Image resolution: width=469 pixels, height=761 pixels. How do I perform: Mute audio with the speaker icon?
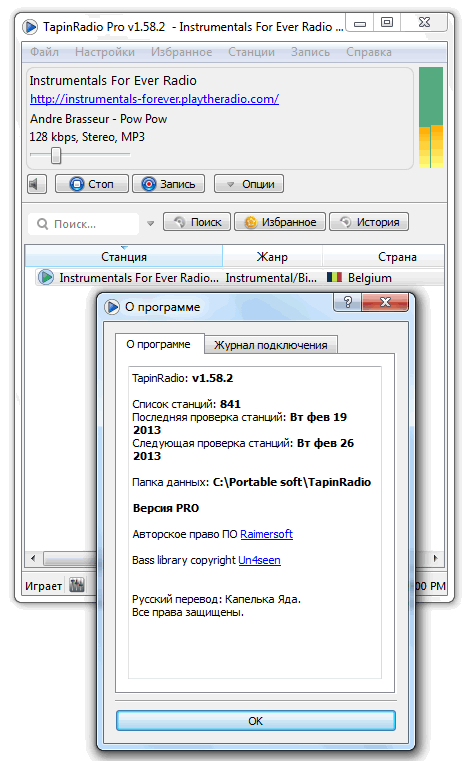click(36, 184)
